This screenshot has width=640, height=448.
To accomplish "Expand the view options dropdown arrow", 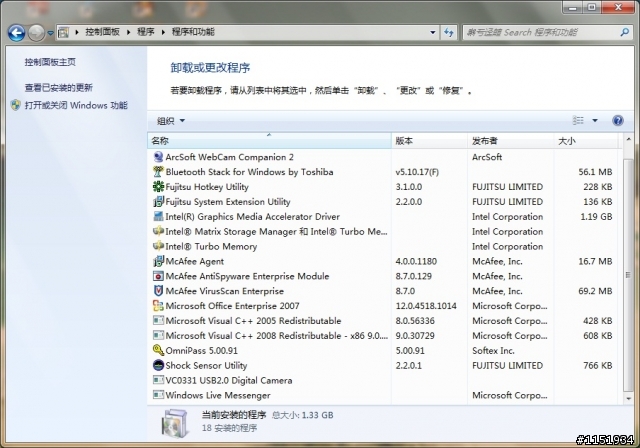I will (x=595, y=120).
